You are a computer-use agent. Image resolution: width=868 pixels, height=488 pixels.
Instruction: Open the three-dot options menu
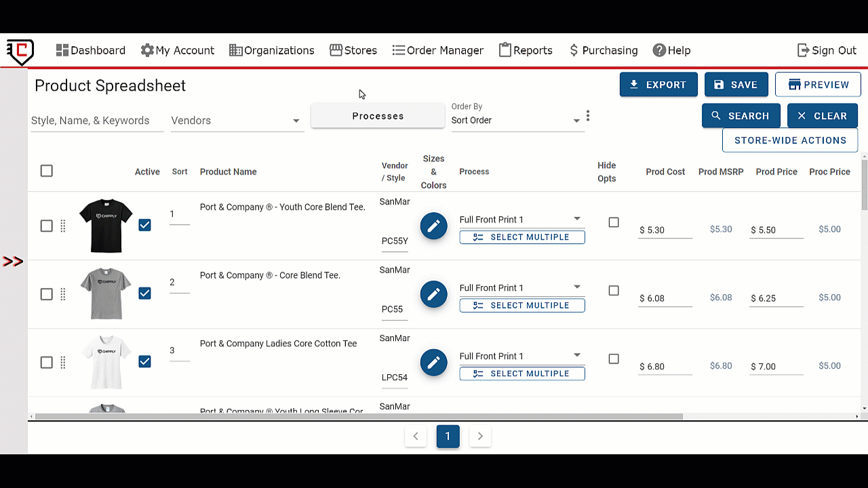tap(588, 116)
